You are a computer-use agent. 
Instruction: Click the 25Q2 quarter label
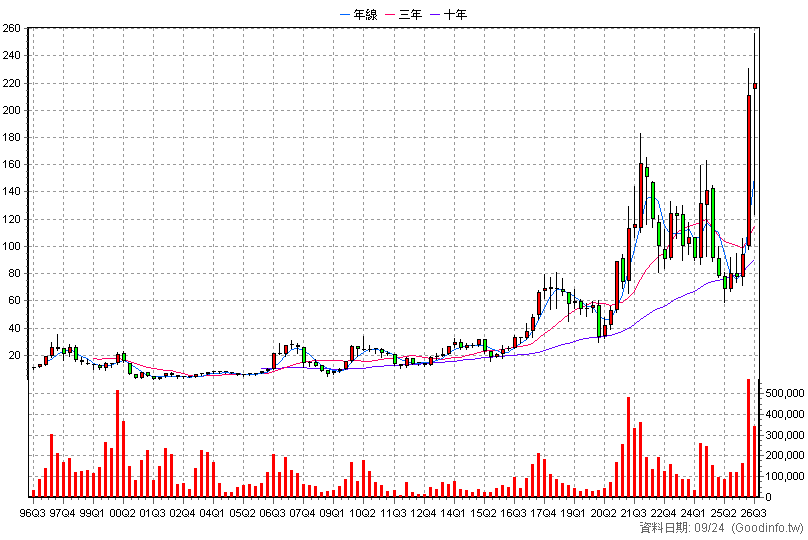(723, 514)
